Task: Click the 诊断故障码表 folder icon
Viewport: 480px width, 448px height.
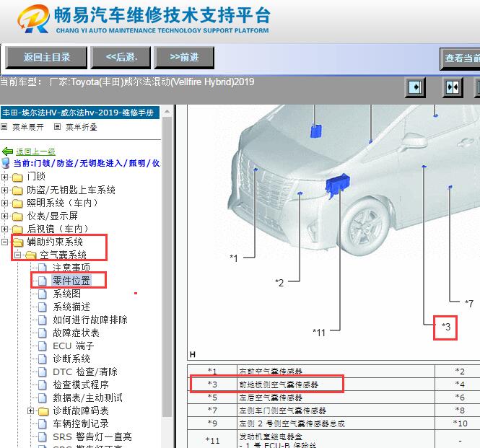Action: pyautogui.click(x=43, y=411)
